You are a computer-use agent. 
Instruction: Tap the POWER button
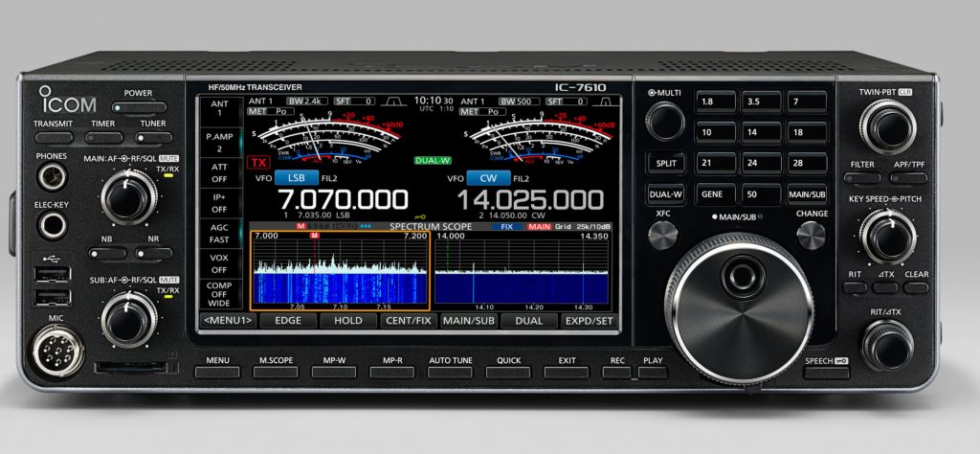139,108
